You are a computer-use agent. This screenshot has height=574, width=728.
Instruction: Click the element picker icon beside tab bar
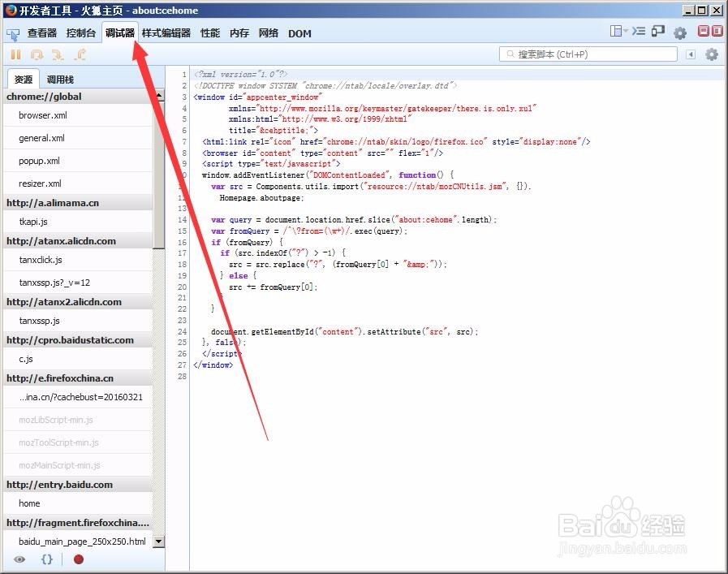[x=13, y=33]
